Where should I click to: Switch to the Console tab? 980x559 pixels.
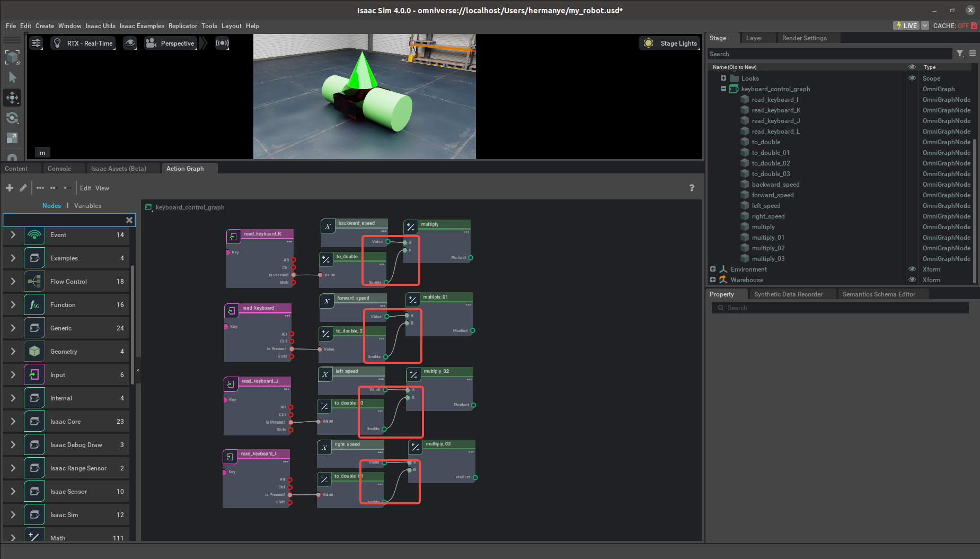coord(59,168)
